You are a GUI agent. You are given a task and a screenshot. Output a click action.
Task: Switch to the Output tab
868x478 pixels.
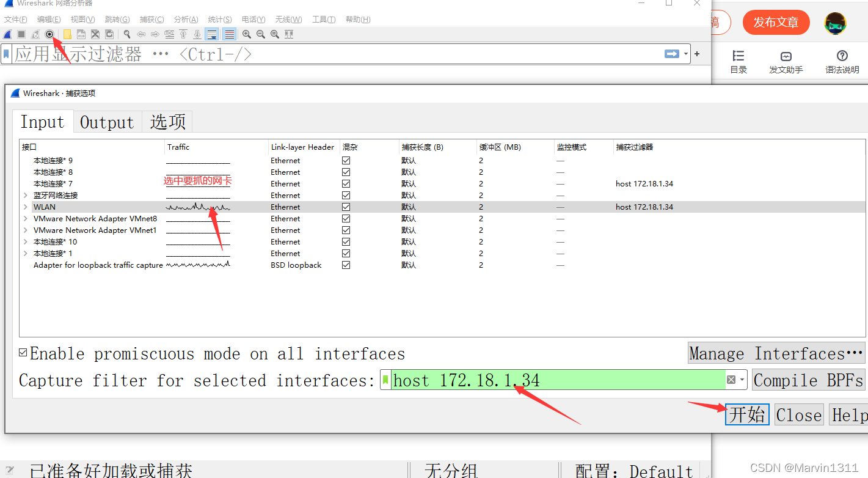click(x=107, y=122)
